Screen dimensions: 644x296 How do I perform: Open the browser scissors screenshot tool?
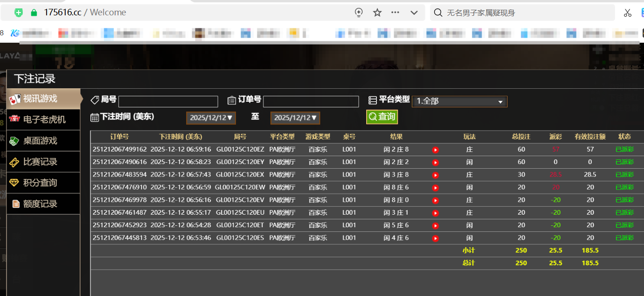pyautogui.click(x=628, y=13)
